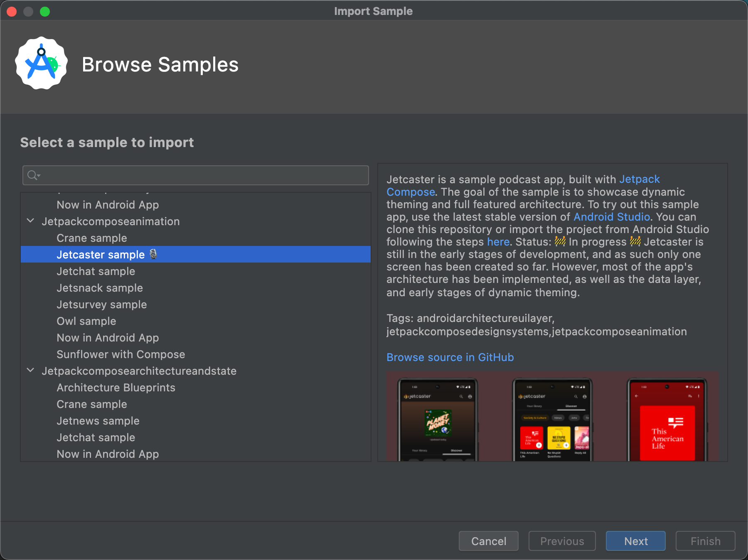This screenshot has height=560, width=748.
Task: Click the Next button
Action: (x=635, y=541)
